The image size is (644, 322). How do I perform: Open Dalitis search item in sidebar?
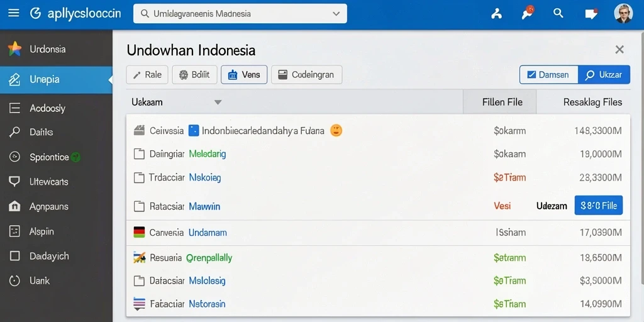[x=56, y=132]
